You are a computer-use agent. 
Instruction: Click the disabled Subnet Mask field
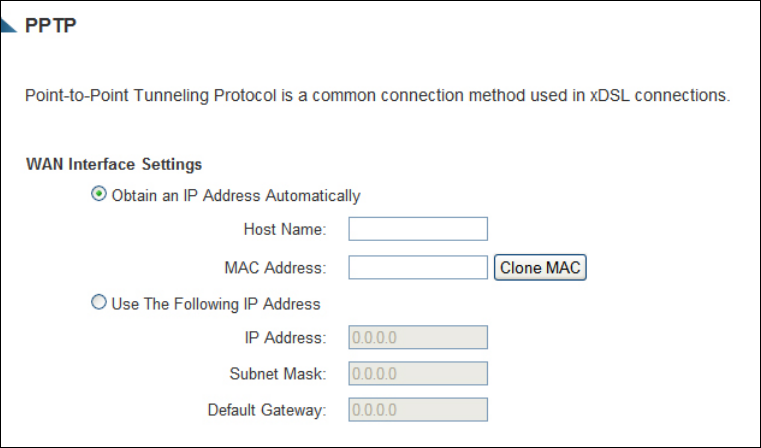pos(418,373)
